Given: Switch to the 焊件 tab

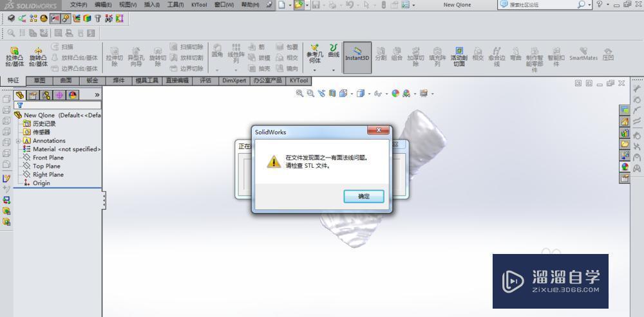Looking at the screenshot, I should pyautogui.click(x=118, y=80).
